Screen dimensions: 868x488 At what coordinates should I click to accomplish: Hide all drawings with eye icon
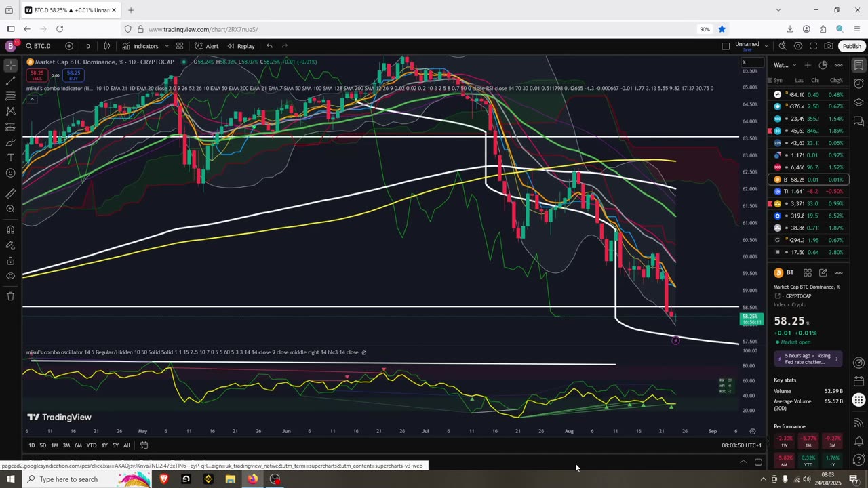11,276
